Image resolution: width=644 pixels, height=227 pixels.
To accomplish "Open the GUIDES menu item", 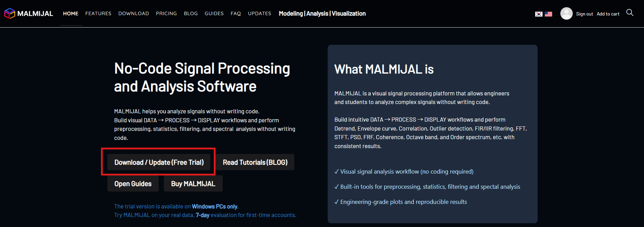I will point(214,13).
